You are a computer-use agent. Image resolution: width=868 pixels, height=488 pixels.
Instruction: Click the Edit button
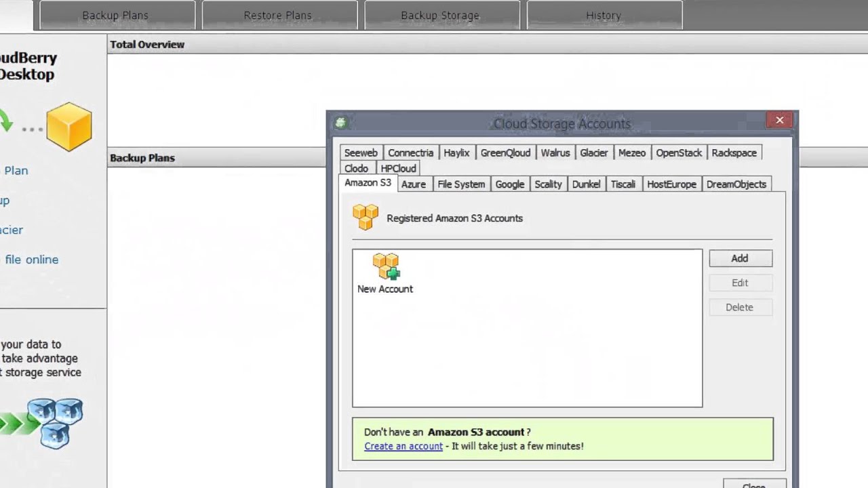click(x=741, y=283)
